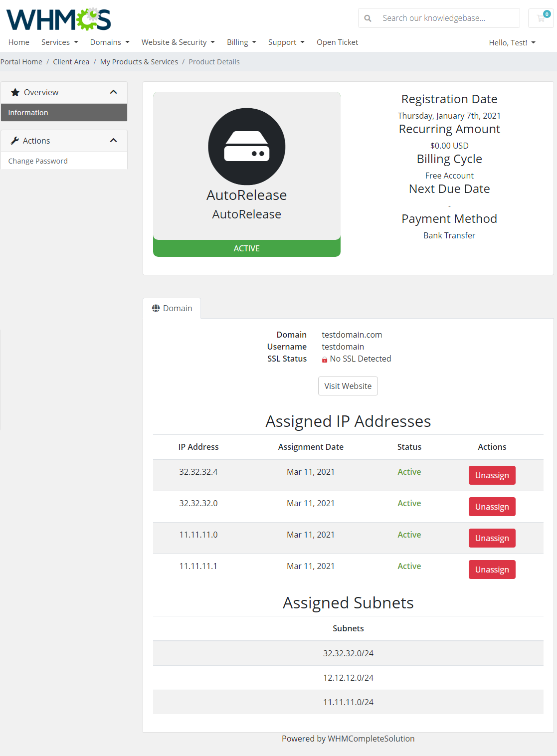Click 'Thursday, January 7th, 2021' registration date
Image resolution: width=557 pixels, height=756 pixels.
449,116
